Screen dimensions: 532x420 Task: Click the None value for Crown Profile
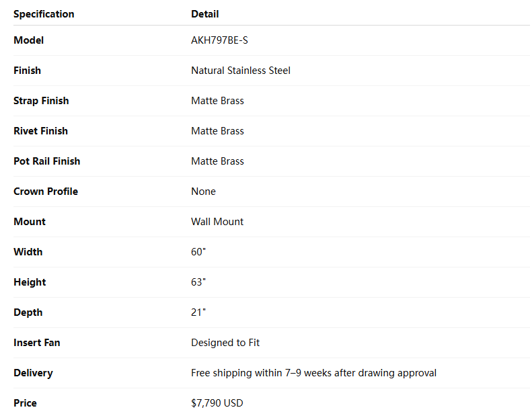coord(203,192)
